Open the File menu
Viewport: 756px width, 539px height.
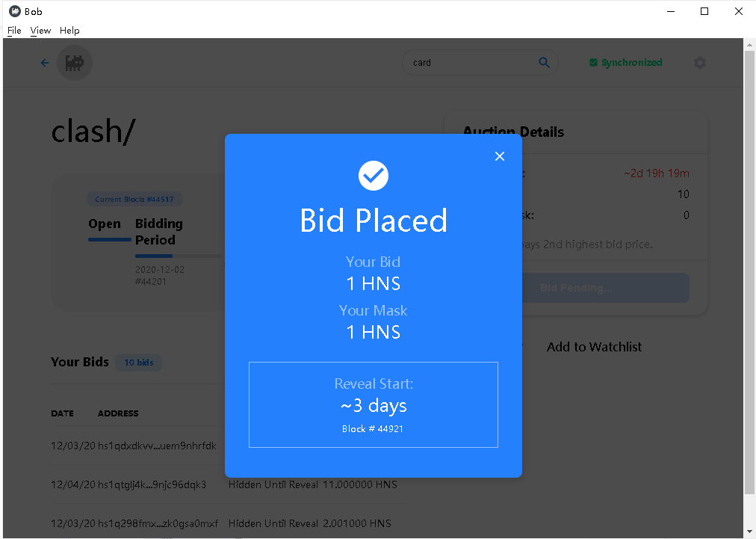14,31
